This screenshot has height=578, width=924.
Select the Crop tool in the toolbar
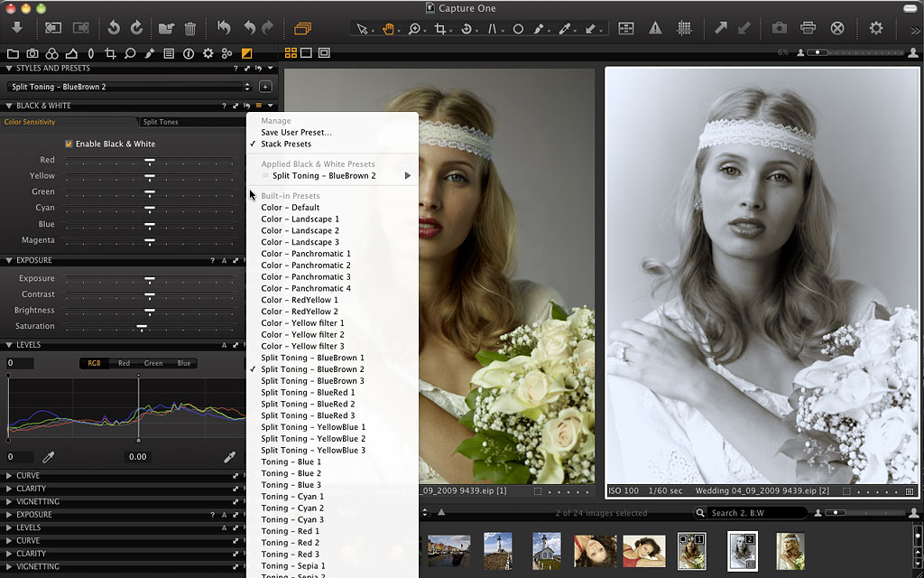[x=440, y=29]
